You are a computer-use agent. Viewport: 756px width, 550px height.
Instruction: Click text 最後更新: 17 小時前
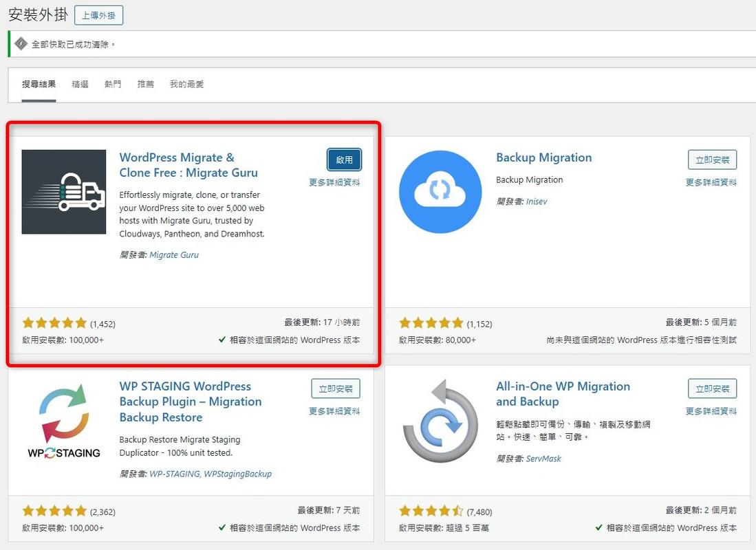pyautogui.click(x=322, y=322)
